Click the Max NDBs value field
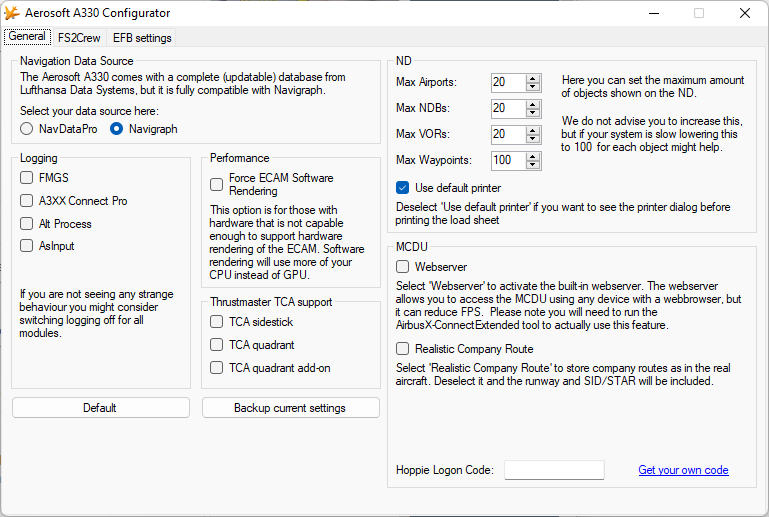 coord(508,108)
